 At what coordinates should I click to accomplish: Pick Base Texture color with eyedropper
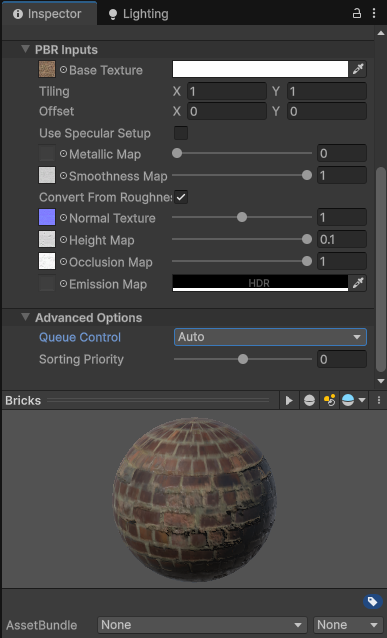[x=358, y=69]
